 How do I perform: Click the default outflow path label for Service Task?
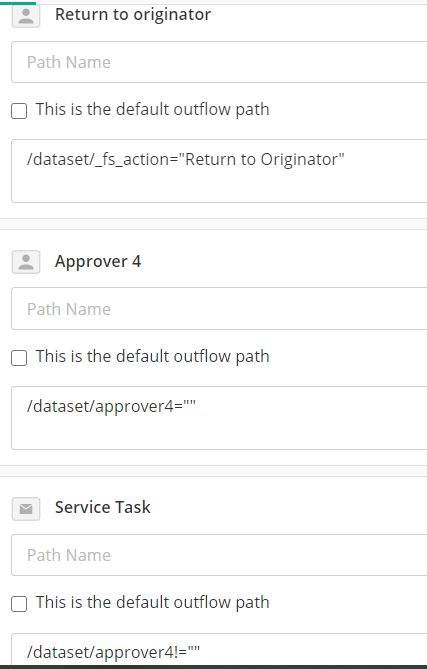(152, 602)
